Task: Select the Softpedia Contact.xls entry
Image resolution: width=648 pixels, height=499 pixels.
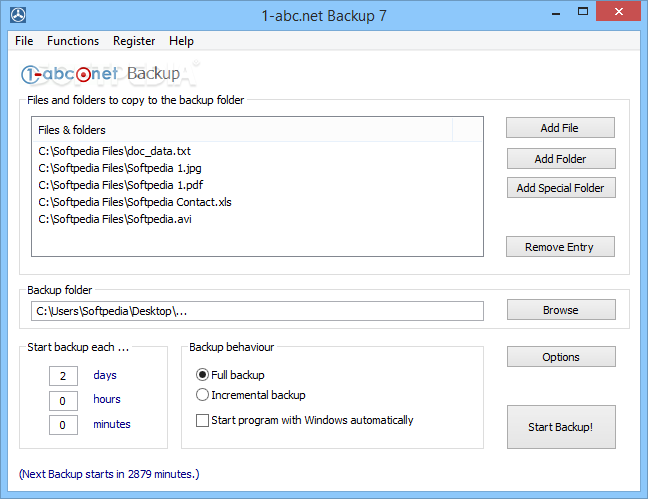Action: click(x=135, y=202)
